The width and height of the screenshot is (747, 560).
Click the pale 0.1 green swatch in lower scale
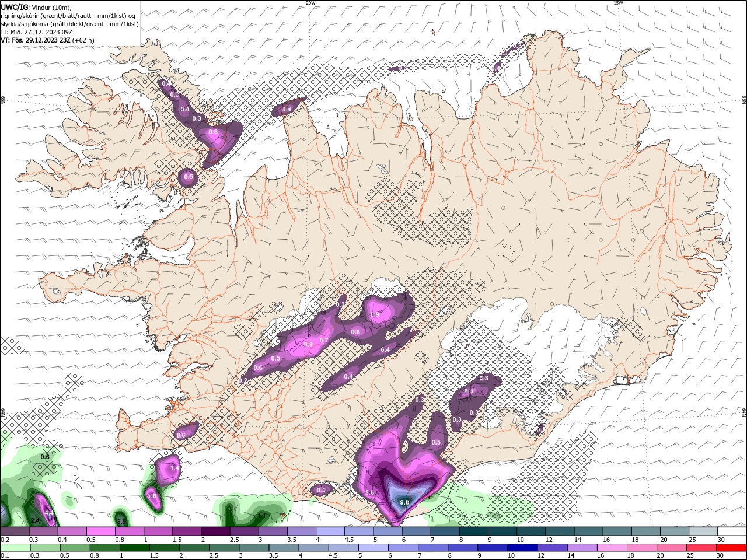15,547
